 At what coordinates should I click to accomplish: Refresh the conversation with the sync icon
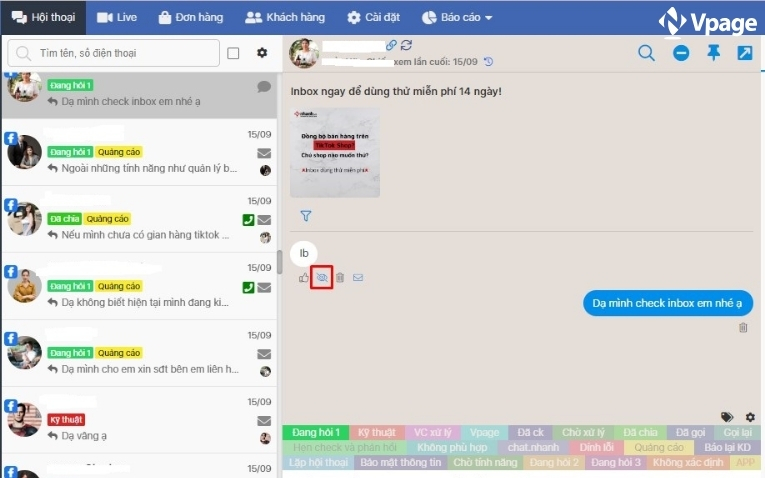(406, 45)
